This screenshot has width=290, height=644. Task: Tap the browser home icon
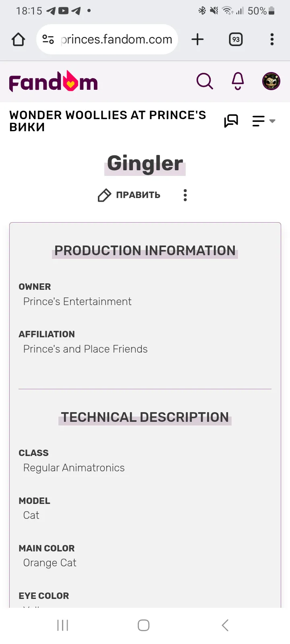18,39
